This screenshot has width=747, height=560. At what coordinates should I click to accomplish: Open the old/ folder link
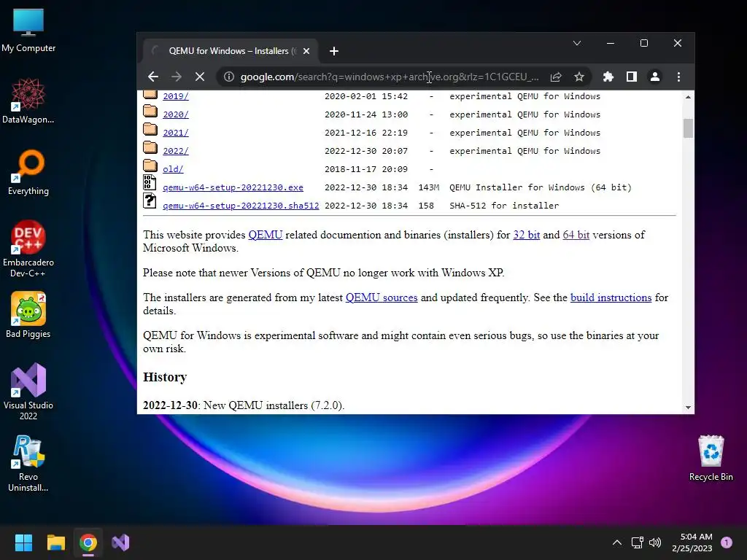click(173, 169)
